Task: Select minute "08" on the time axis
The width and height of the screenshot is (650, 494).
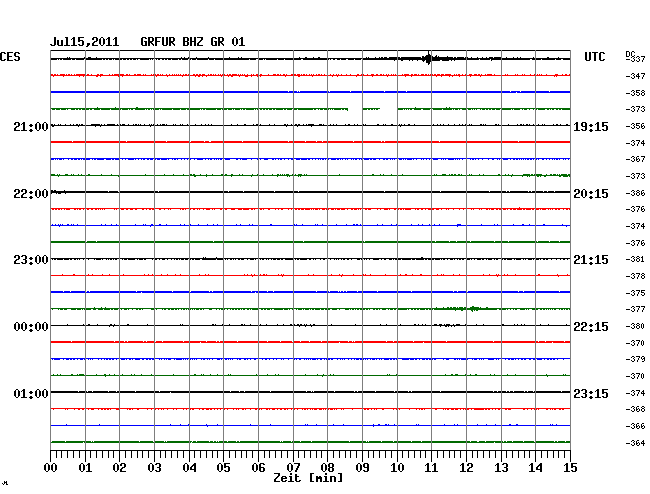Action: (327, 467)
